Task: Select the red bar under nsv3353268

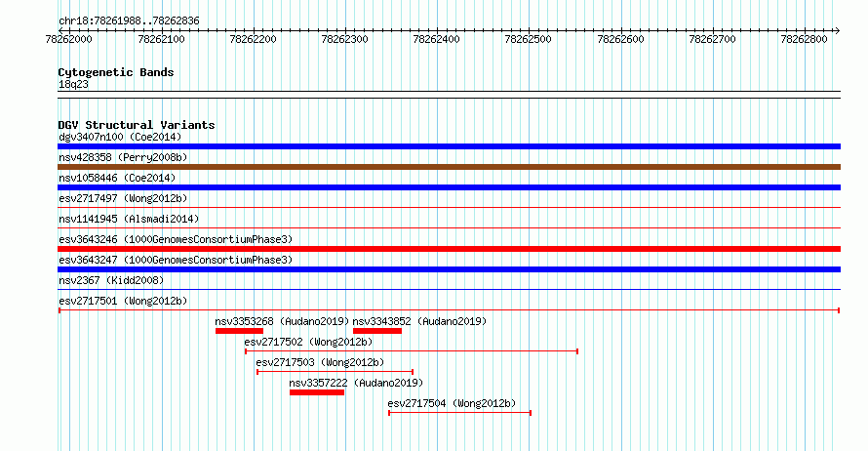Action: 239,331
